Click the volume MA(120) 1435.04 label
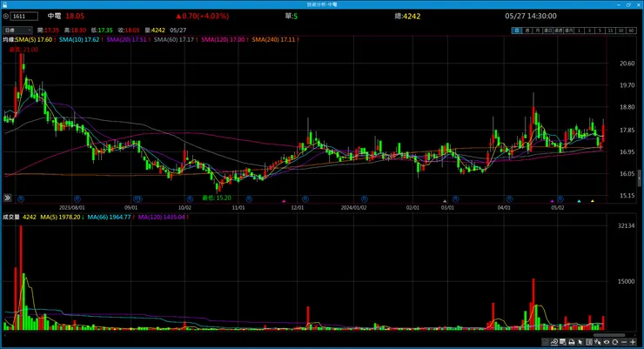644x349 pixels. point(161,217)
